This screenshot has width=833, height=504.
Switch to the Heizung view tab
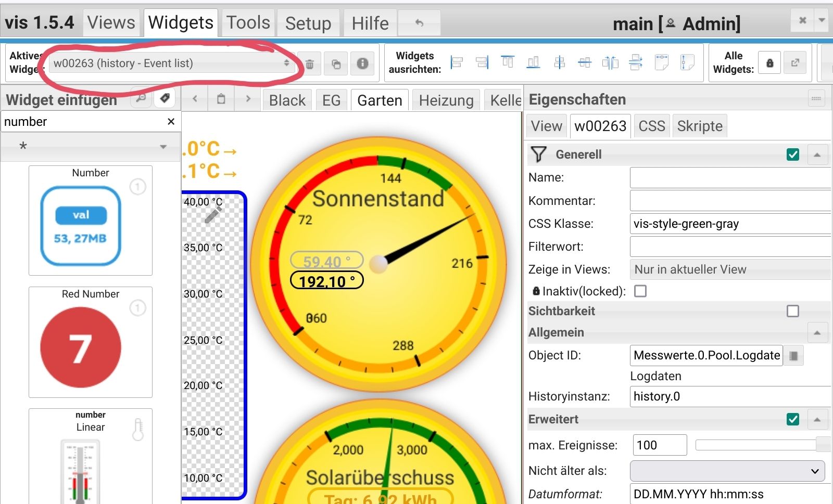[x=446, y=100]
